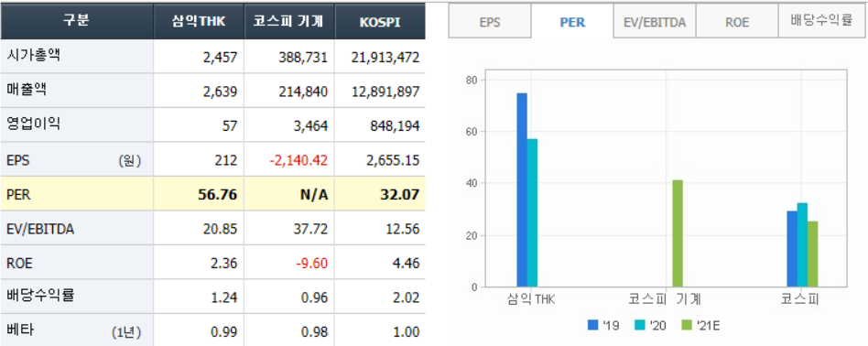Switch to the EPS chart tab
The height and width of the screenshot is (346, 868).
[489, 22]
